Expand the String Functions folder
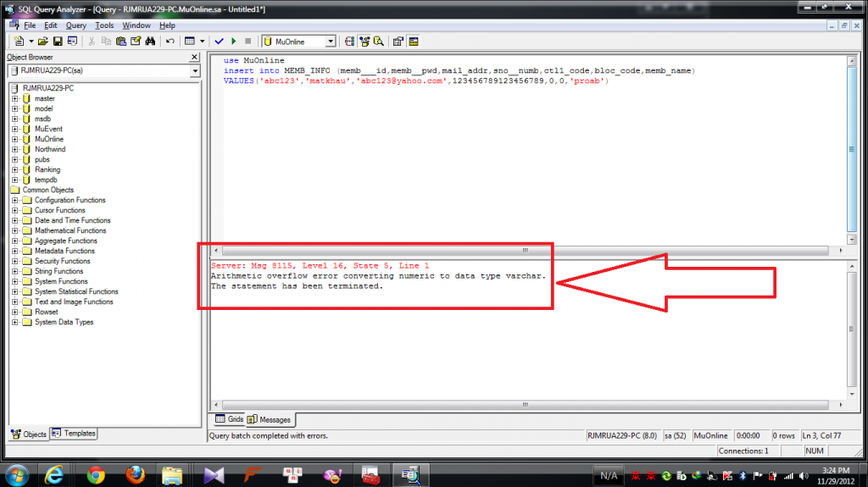 (x=15, y=271)
